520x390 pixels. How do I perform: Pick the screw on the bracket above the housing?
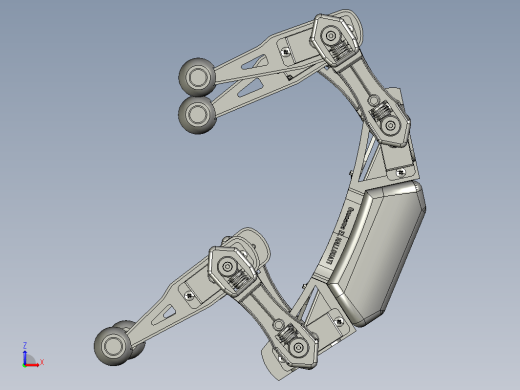click(401, 172)
